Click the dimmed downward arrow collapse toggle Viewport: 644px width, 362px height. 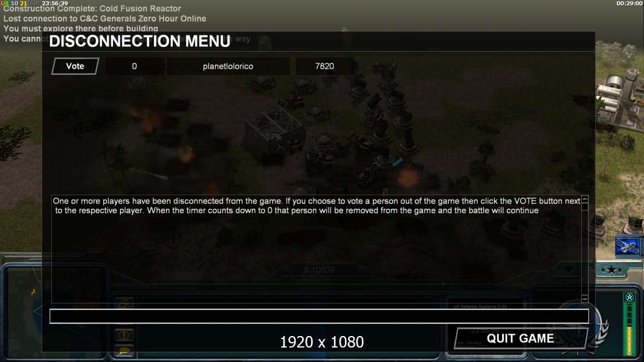click(568, 270)
